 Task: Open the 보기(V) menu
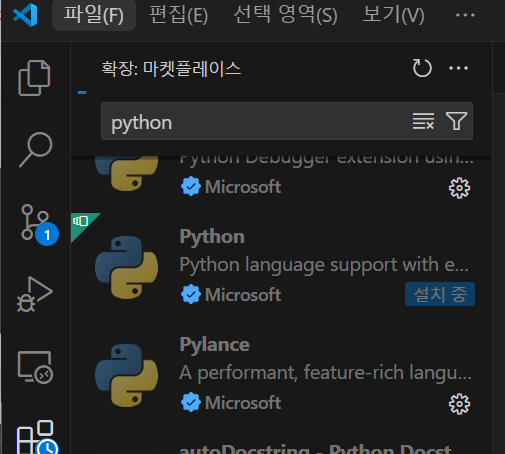pyautogui.click(x=393, y=15)
